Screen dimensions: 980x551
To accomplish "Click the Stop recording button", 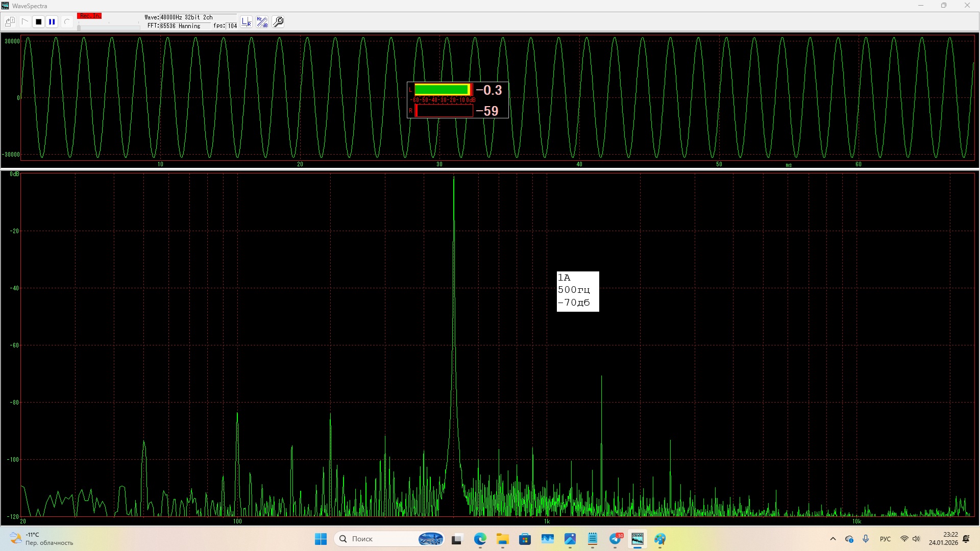I will (x=38, y=22).
